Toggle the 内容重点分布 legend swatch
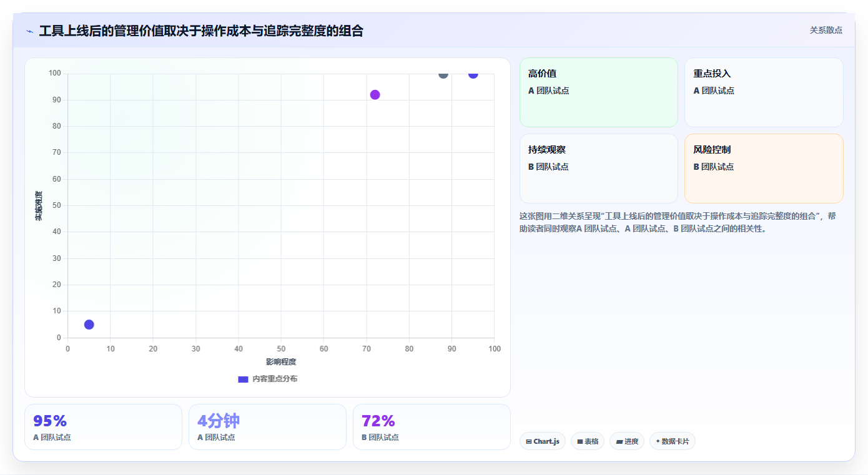 244,379
